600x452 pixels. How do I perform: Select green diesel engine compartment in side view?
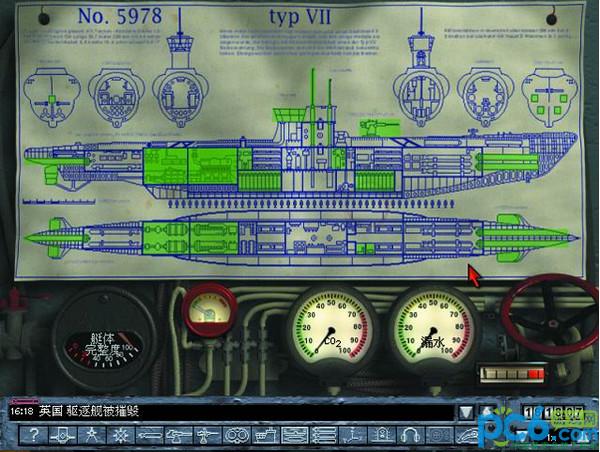[x=212, y=166]
